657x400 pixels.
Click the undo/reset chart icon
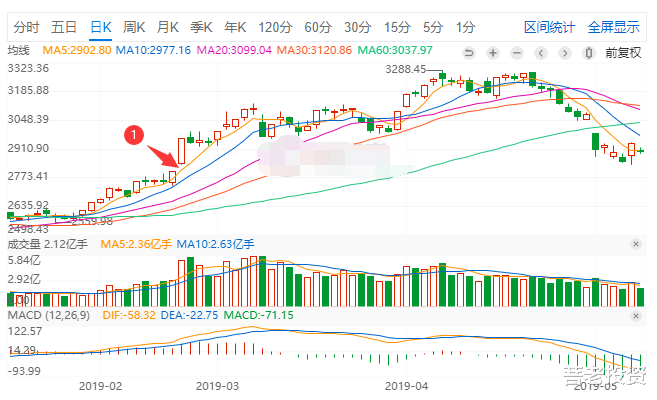pos(469,53)
